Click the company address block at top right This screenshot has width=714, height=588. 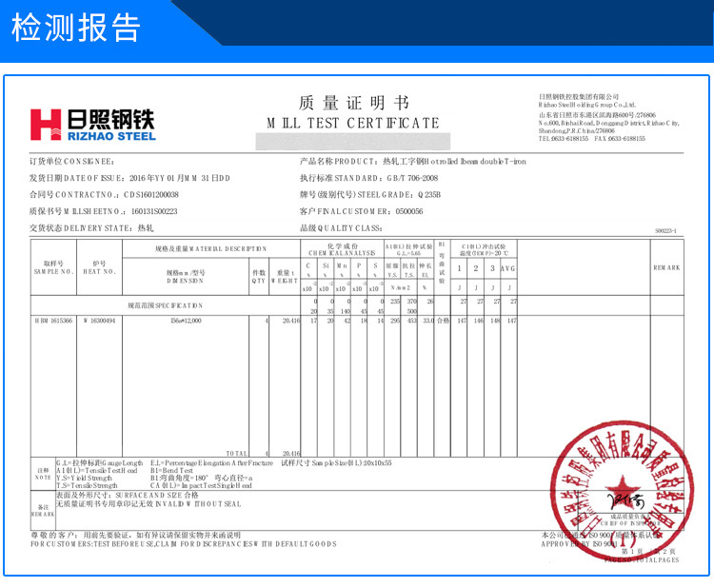[608, 117]
